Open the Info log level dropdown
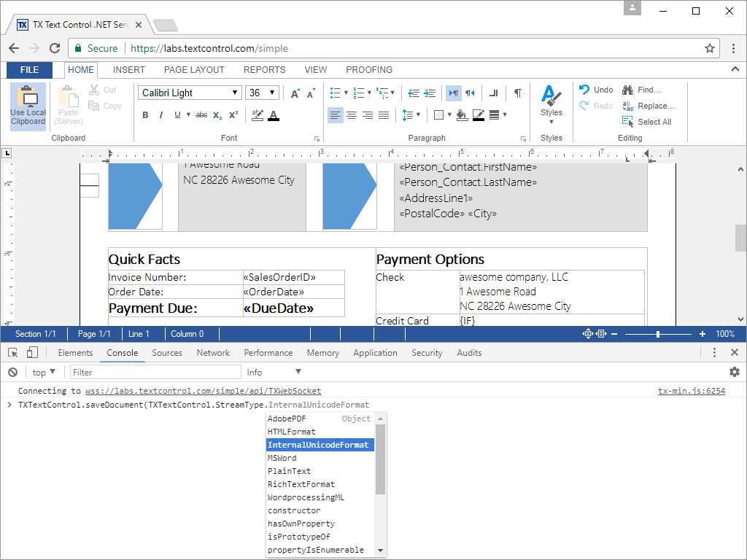Viewport: 747px width, 560px height. (274, 372)
